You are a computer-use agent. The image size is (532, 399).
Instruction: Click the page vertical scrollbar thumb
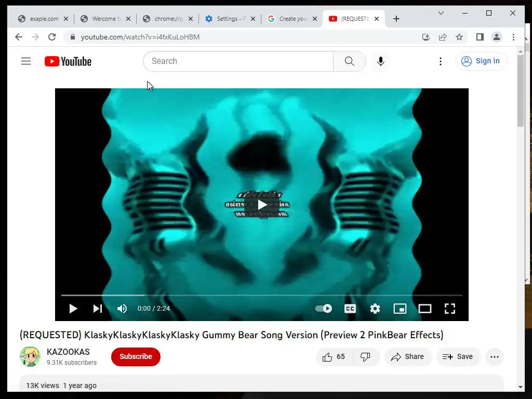click(x=521, y=91)
